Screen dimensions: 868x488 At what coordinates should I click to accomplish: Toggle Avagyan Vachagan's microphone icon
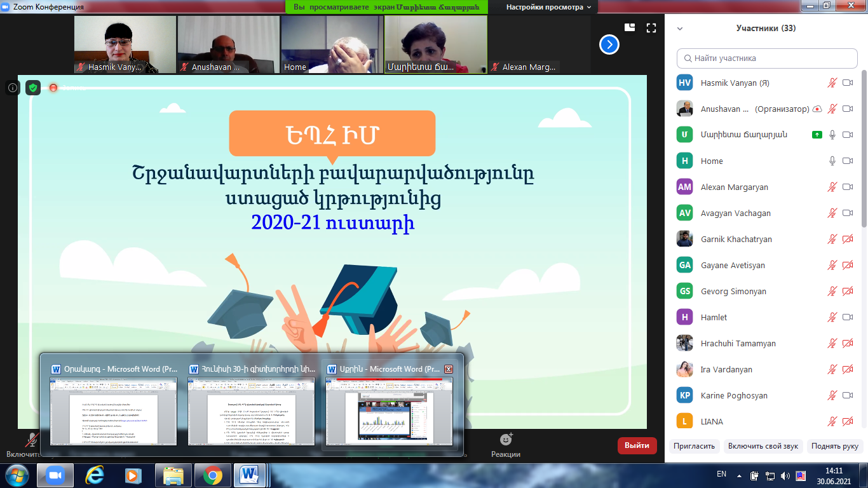[832, 213]
